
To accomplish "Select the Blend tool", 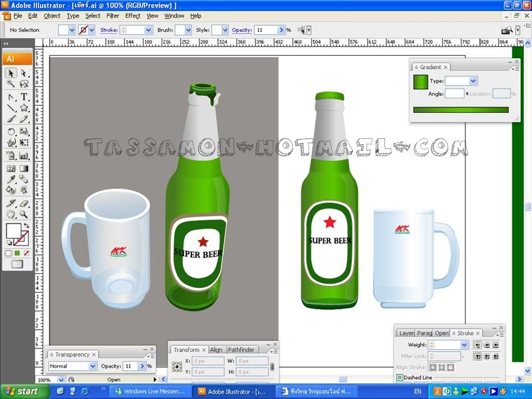I will [24, 179].
